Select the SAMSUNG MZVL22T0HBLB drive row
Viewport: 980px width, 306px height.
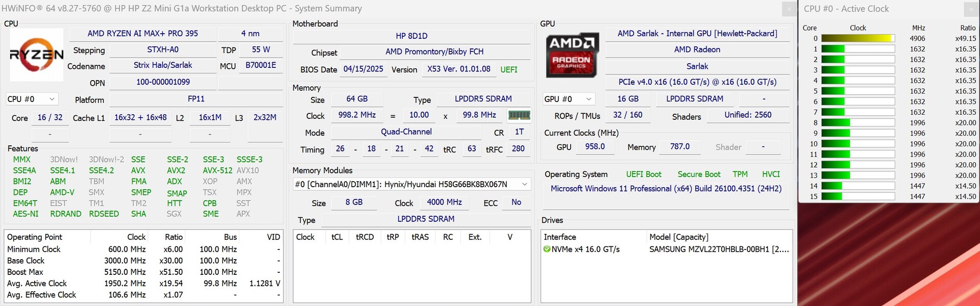point(667,249)
